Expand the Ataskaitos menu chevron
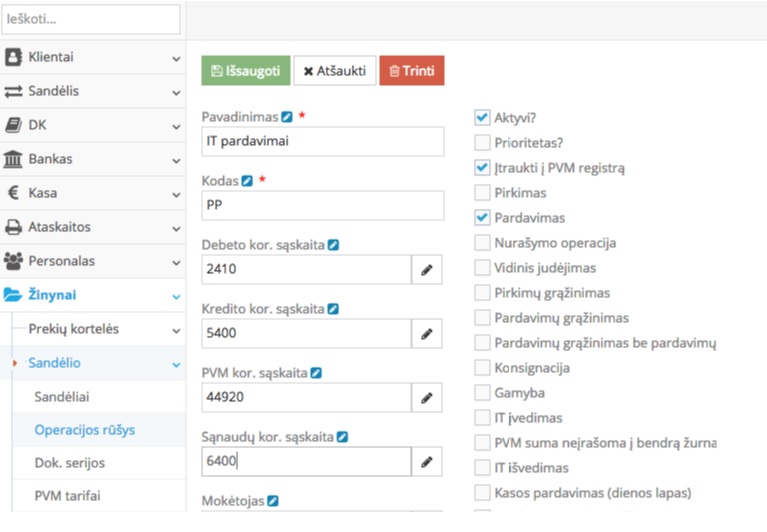Viewport: 767px width, 532px height. (176, 228)
